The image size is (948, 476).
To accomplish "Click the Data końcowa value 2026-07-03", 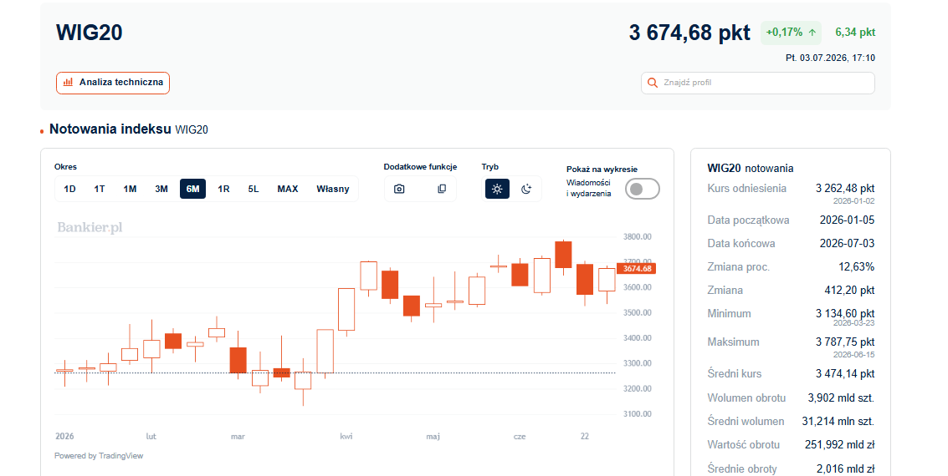I will click(x=846, y=244).
